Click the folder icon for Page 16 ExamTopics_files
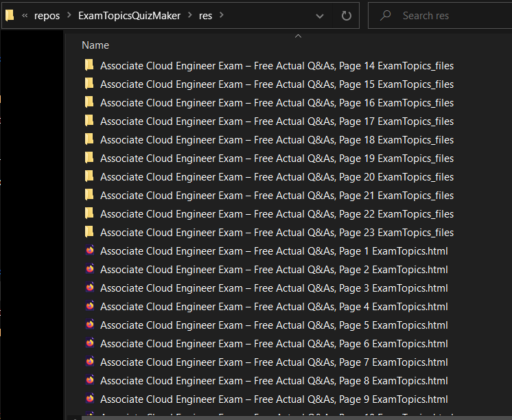The width and height of the screenshot is (512, 420). [89, 102]
